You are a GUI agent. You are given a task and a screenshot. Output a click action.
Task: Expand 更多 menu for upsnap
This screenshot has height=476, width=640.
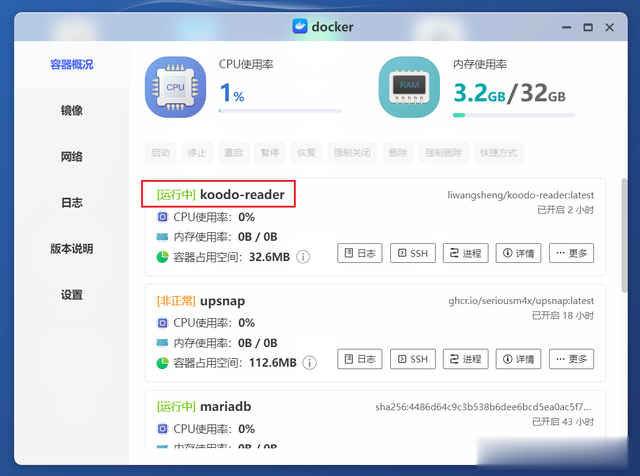coord(571,359)
